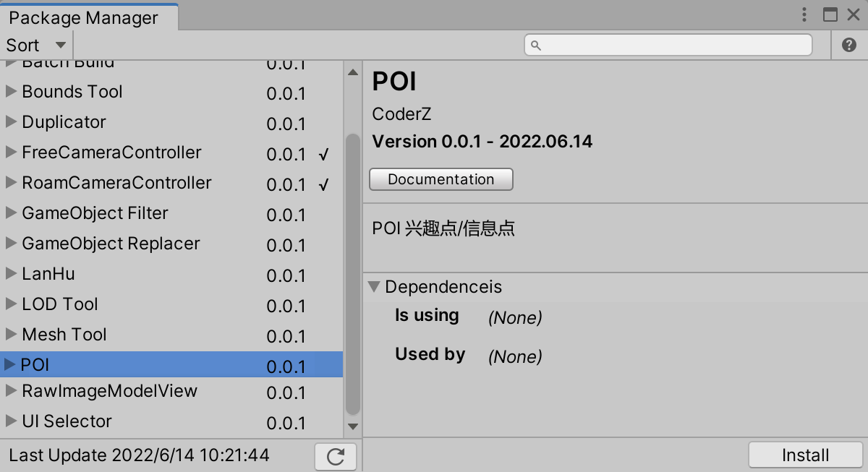Click the refresh icon to reload packages
868x472 pixels.
coord(335,455)
